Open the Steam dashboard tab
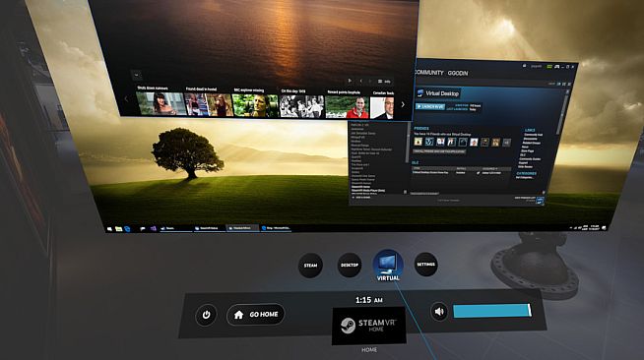The height and width of the screenshot is (360, 644). pos(310,266)
